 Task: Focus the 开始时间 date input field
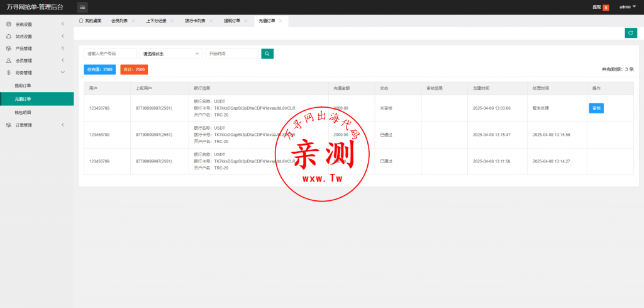(x=232, y=54)
